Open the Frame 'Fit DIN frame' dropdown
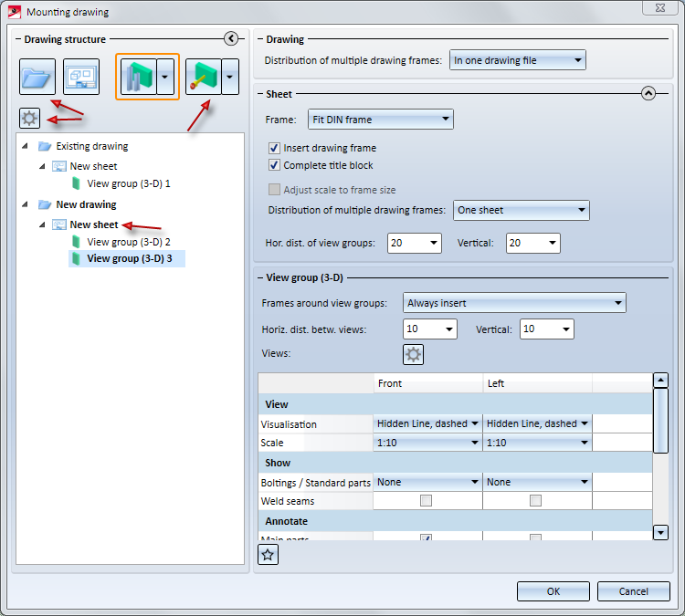The image size is (685, 616). [x=380, y=120]
